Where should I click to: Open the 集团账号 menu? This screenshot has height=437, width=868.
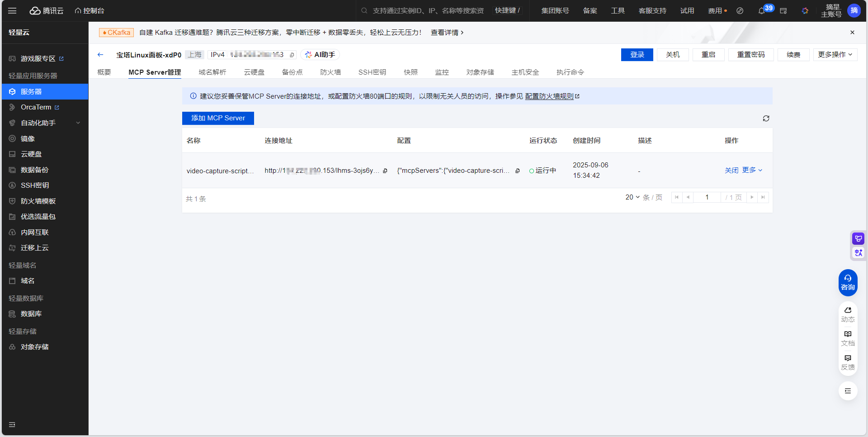(555, 10)
